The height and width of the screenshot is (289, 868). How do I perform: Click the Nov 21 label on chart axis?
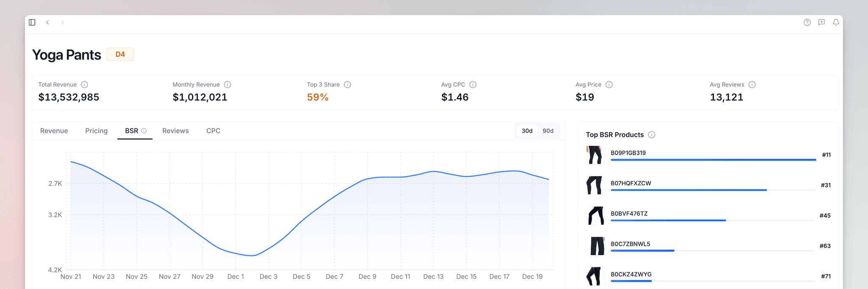tap(71, 277)
